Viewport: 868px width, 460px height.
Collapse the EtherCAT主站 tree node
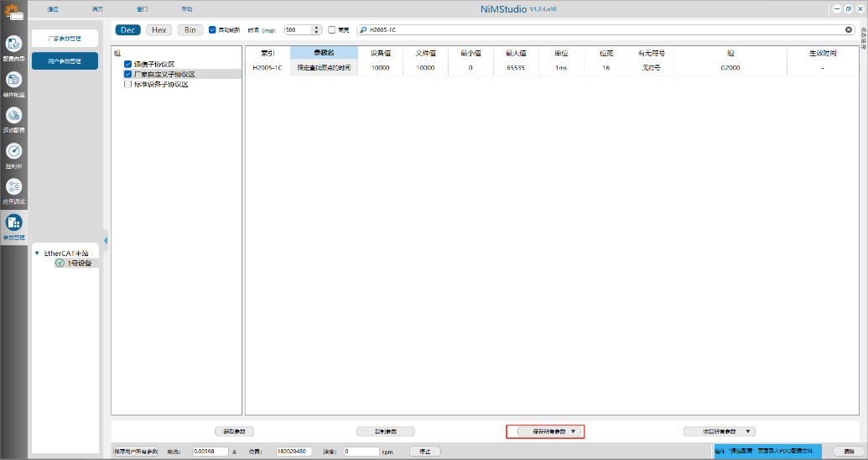(x=37, y=254)
